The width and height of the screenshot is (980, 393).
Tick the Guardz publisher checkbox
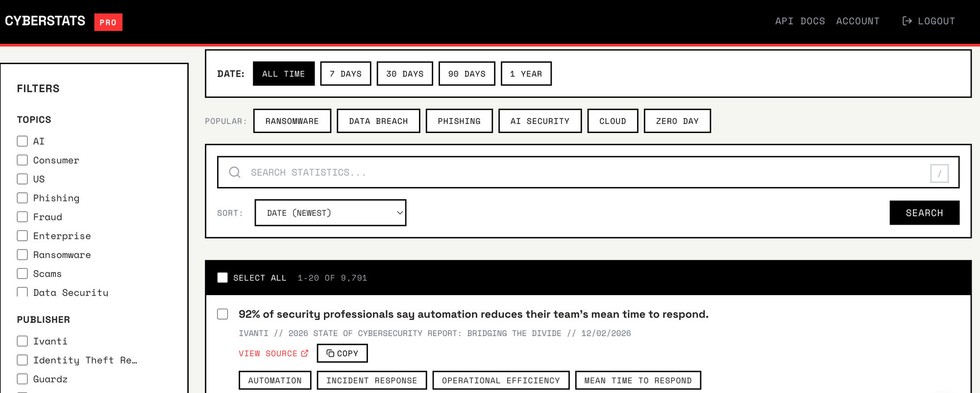coord(23,379)
